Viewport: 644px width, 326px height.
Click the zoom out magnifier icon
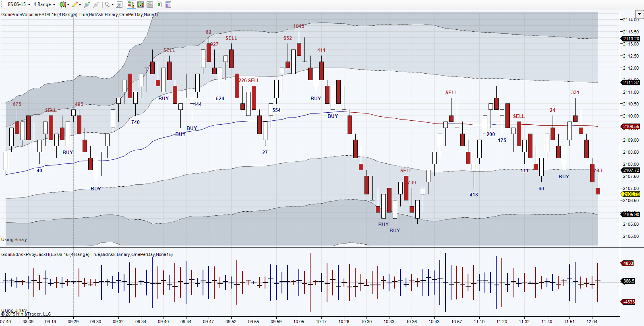(x=96, y=4)
